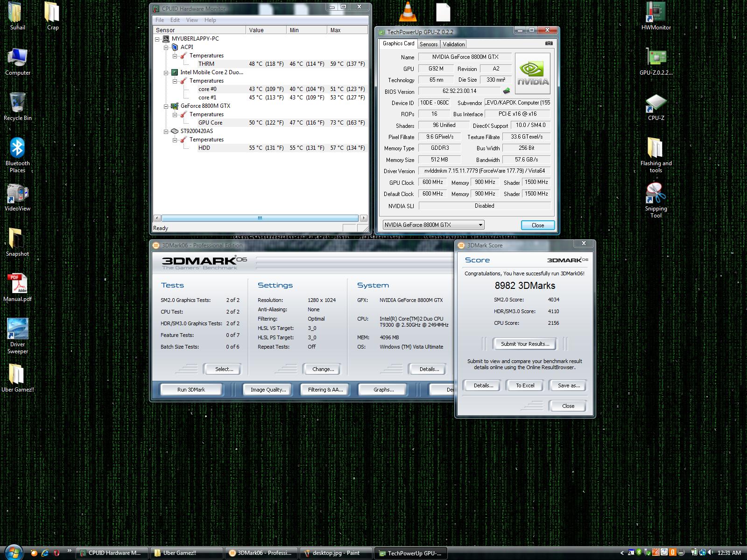Viewport: 747px width, 560px height.
Task: Open the View menu in Hardware Monitor
Action: click(192, 20)
